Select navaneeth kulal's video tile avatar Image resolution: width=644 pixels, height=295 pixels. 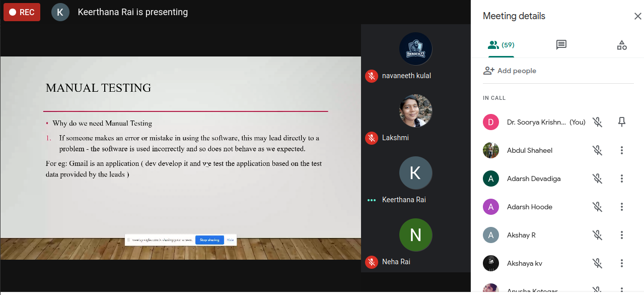(x=415, y=49)
